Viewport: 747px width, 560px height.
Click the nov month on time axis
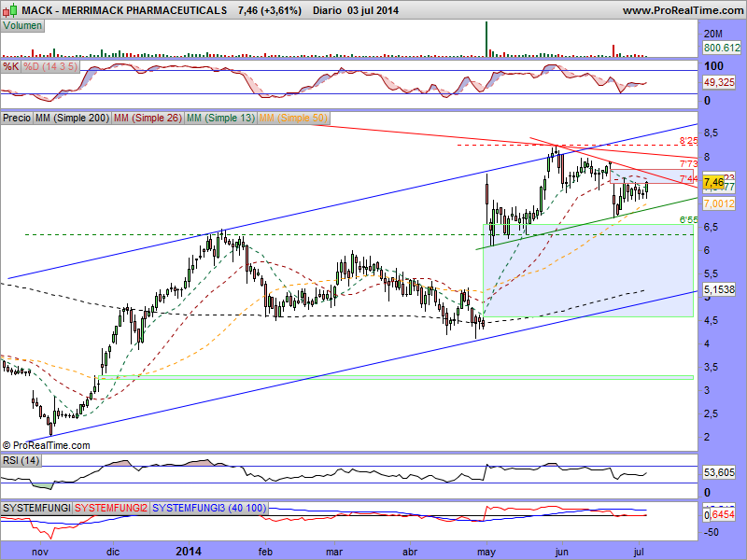coord(40,552)
